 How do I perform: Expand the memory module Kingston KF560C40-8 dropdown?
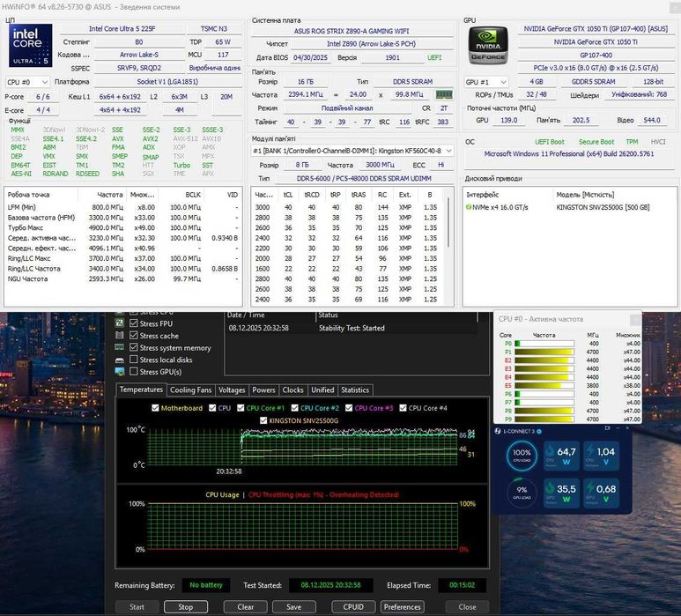(x=352, y=151)
